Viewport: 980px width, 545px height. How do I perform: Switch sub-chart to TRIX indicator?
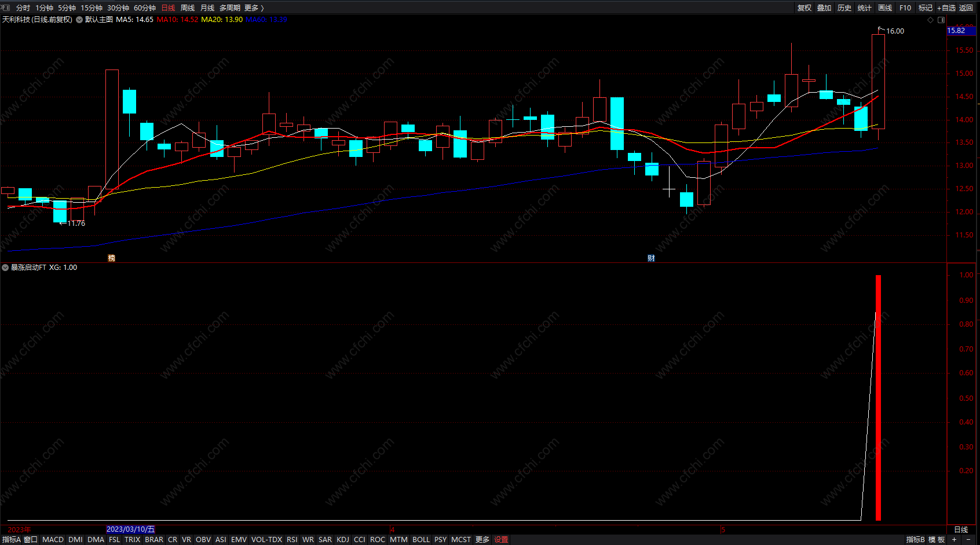coord(133,540)
